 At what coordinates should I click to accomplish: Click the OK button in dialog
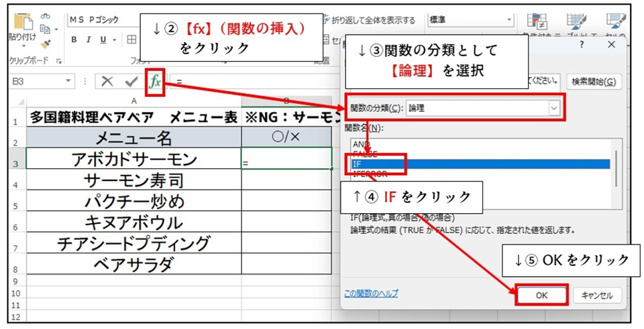542,295
